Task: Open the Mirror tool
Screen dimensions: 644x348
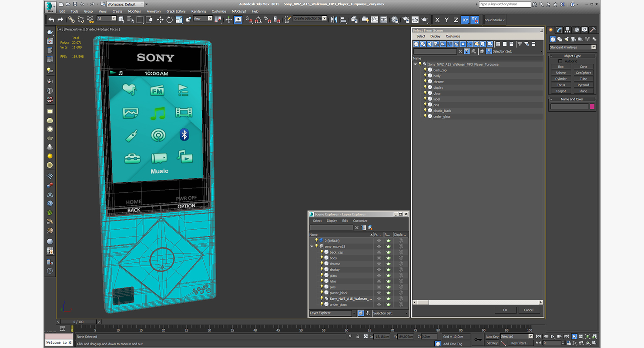Action: [x=334, y=20]
